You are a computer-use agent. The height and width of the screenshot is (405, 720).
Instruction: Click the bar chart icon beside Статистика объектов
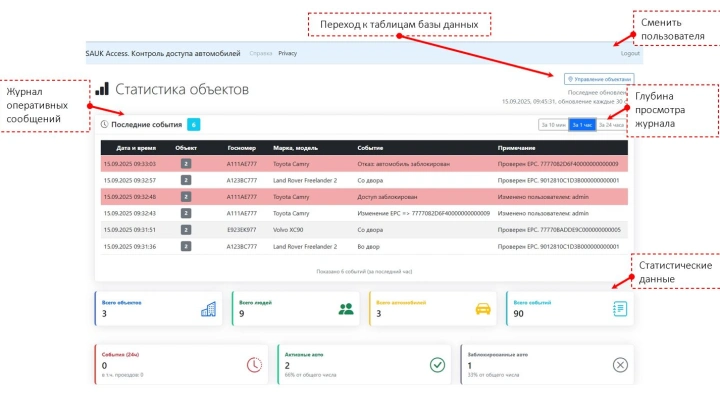102,90
